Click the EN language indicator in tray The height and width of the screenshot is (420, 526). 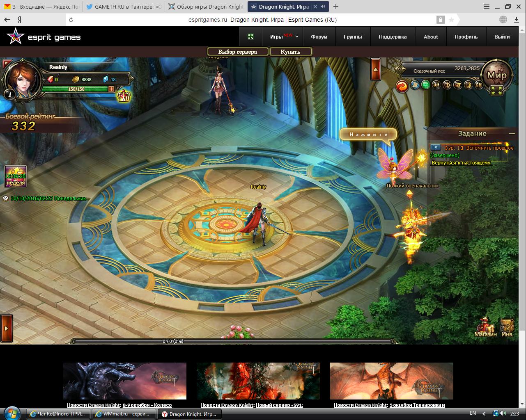pos(473,413)
